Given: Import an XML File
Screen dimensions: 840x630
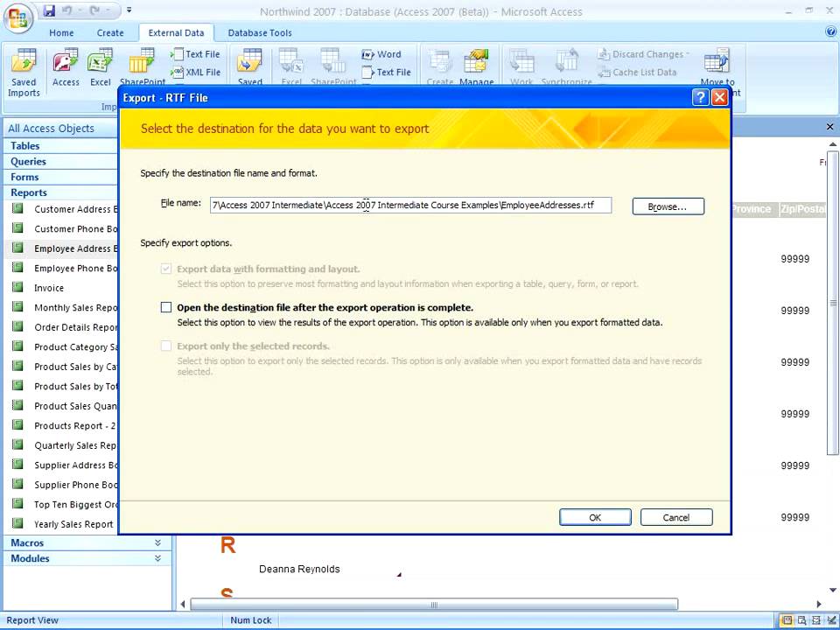Looking at the screenshot, I should pos(195,73).
